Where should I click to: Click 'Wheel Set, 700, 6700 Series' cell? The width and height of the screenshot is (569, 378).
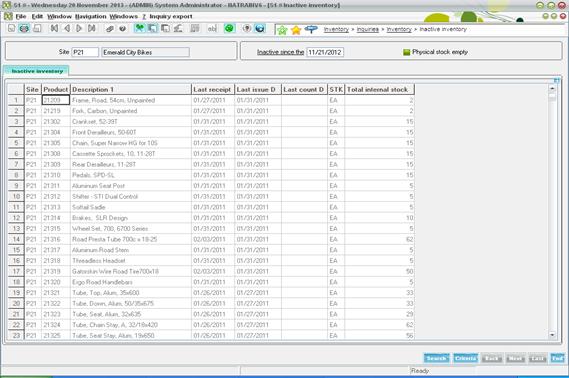(x=131, y=229)
